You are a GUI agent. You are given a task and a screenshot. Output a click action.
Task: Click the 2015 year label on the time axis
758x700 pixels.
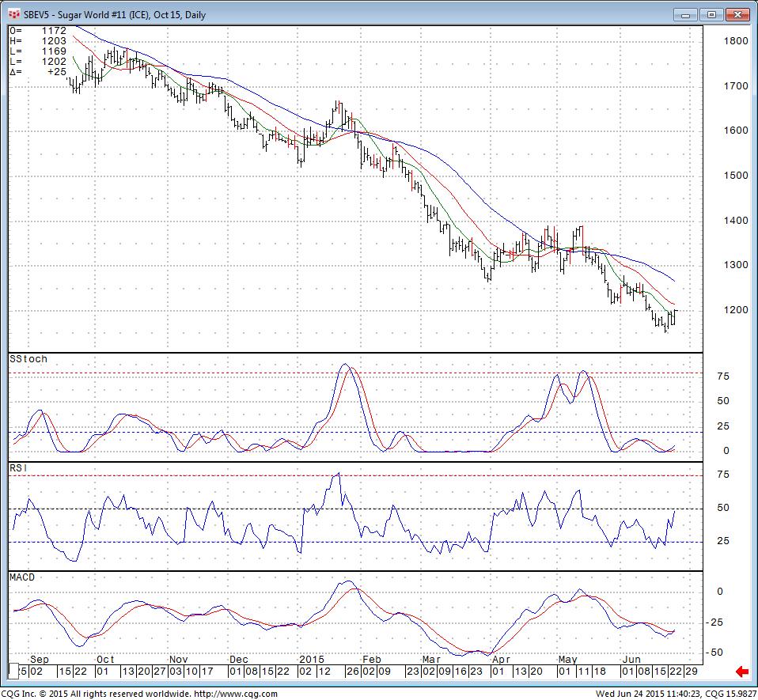tap(312, 660)
